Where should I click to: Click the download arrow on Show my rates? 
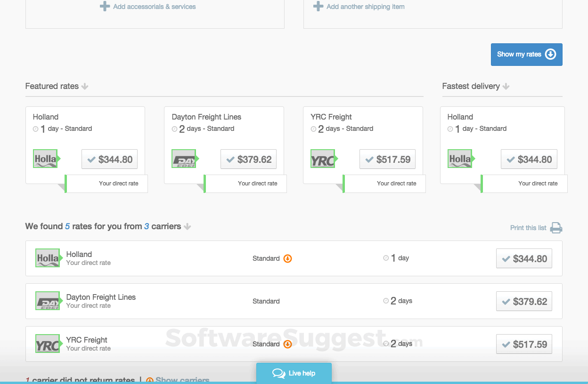pos(550,54)
